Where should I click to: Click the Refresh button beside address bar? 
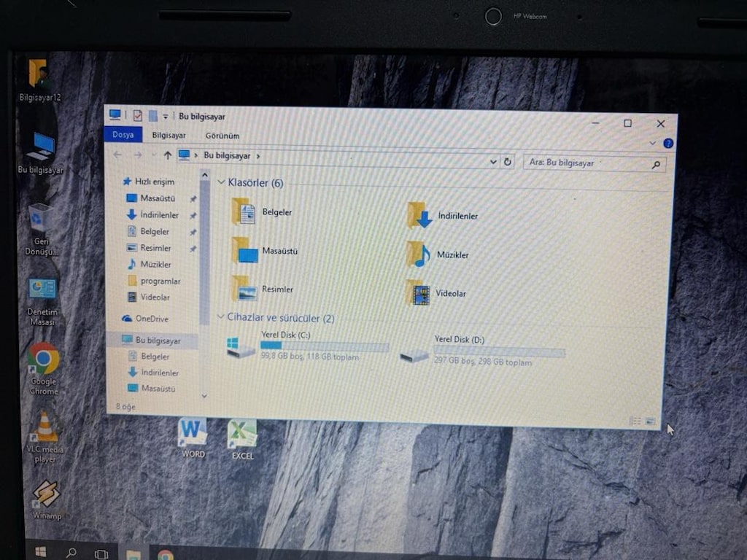pos(508,162)
